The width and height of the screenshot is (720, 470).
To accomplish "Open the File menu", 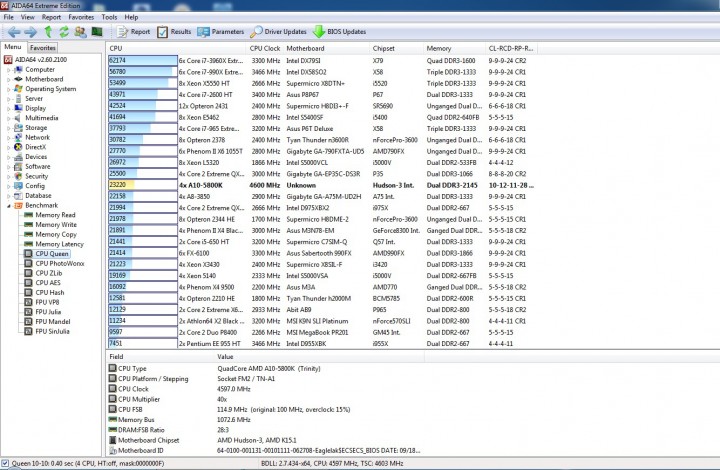I will 9,17.
